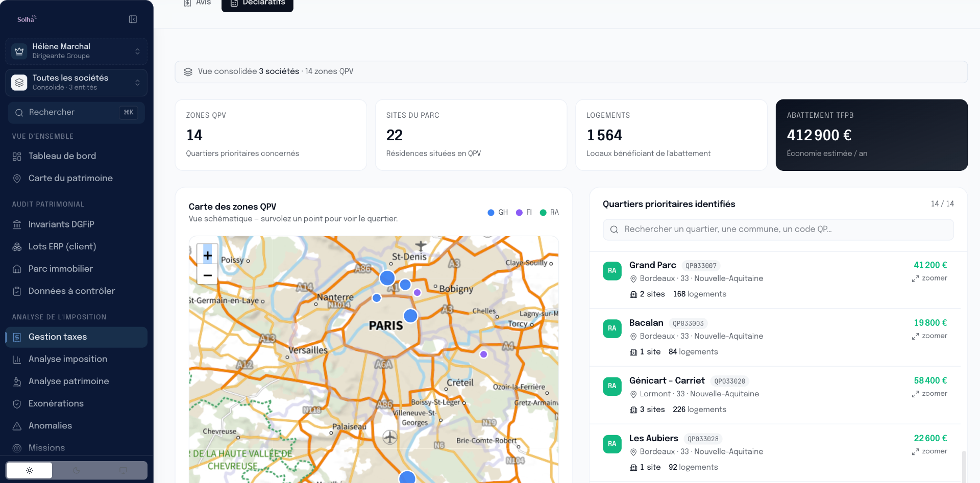Open the Hélène Marchal user switcher
The height and width of the screenshot is (483, 980).
[77, 51]
